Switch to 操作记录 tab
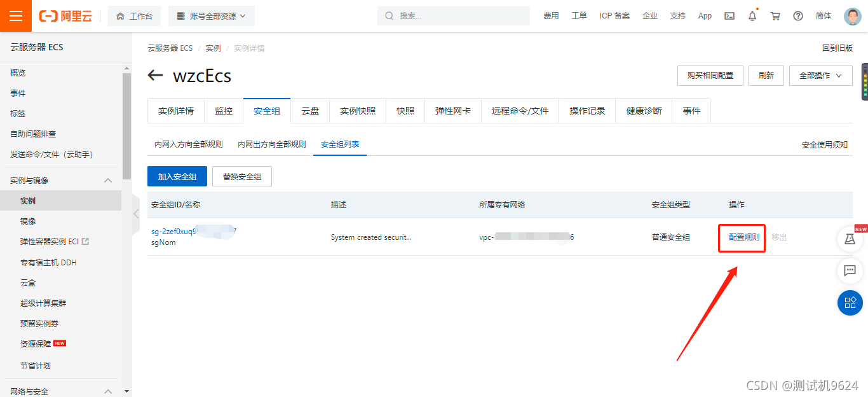Viewport: 868px width, 397px height. tap(588, 111)
